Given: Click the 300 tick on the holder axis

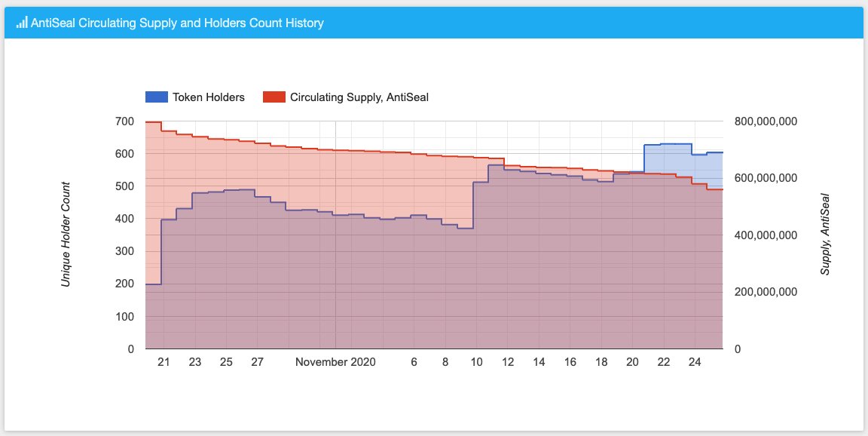Looking at the screenshot, I should [125, 251].
